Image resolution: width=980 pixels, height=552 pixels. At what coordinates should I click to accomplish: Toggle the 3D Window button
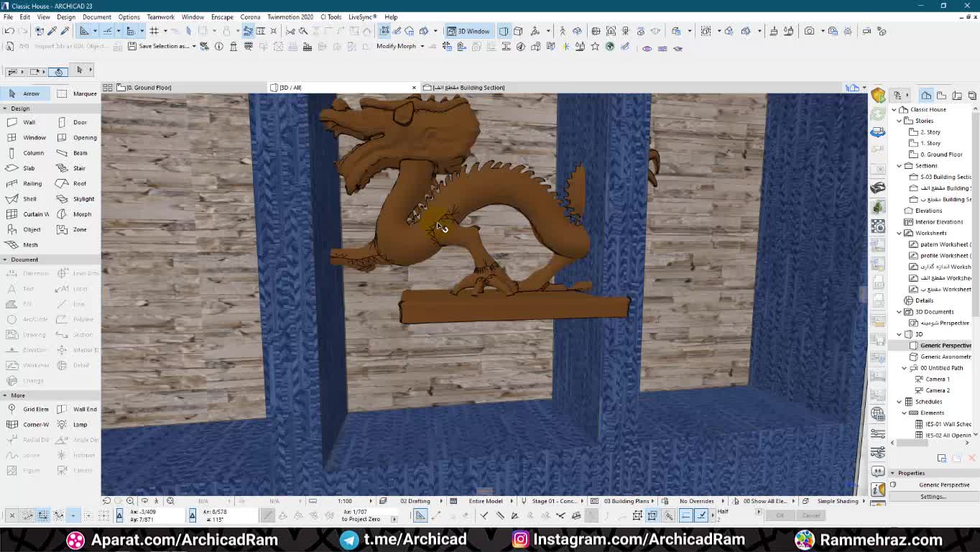click(468, 31)
